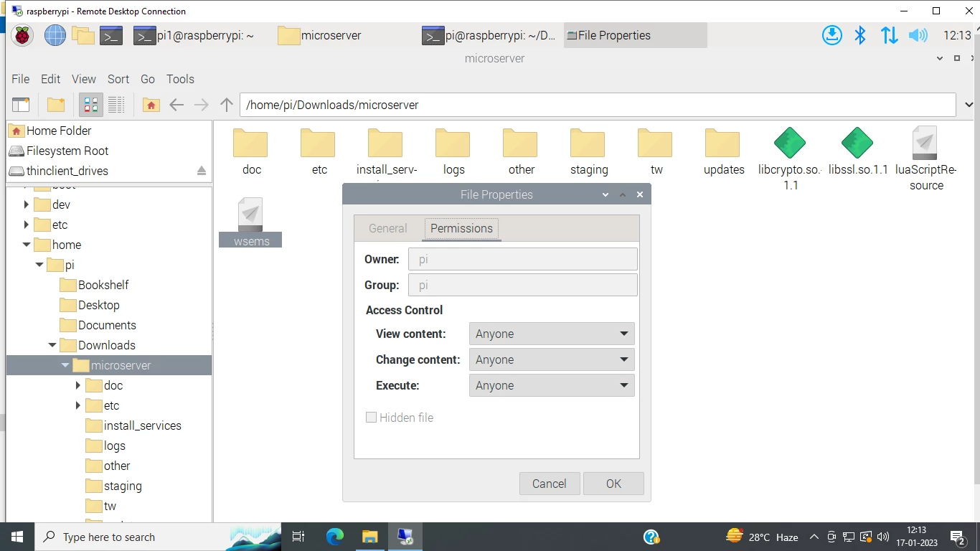Open file manager from the panel launcher

point(83,35)
